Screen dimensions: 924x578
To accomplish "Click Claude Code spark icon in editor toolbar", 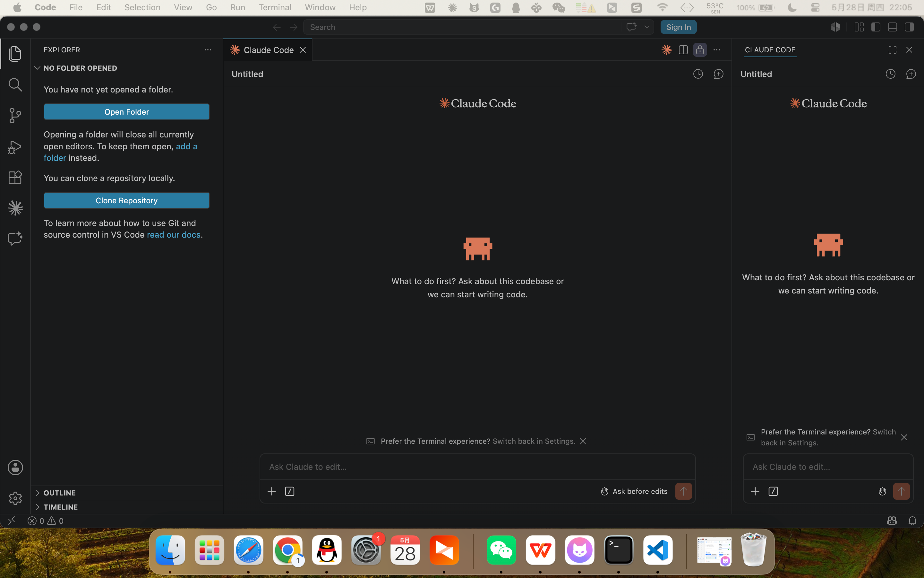I will tap(667, 50).
